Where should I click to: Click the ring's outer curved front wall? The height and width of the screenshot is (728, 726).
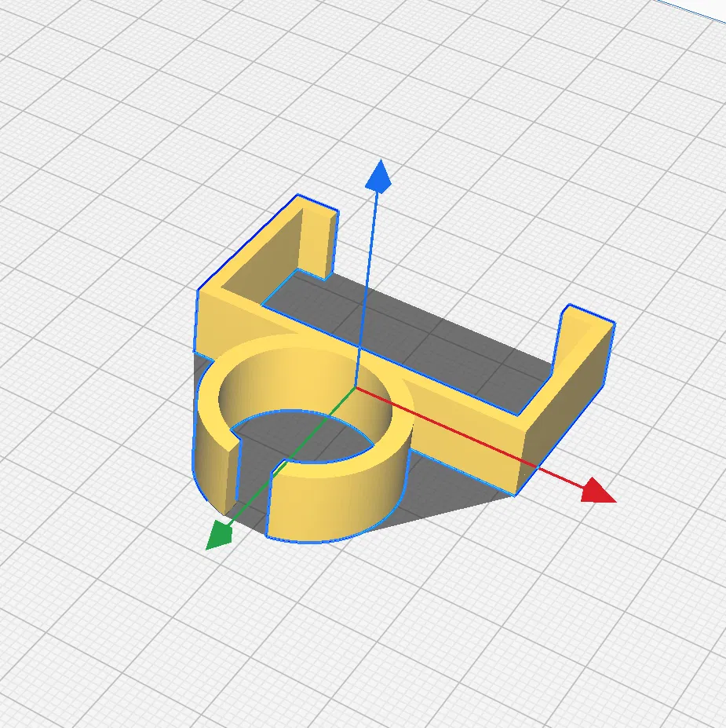click(x=338, y=506)
